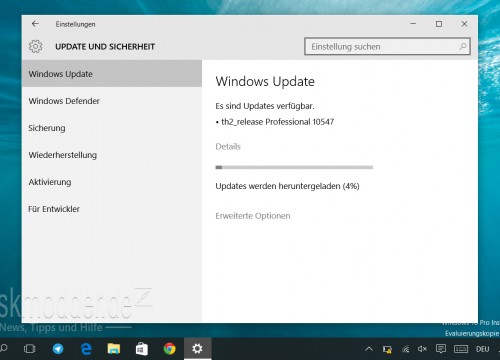Image resolution: width=500 pixels, height=360 pixels.
Task: Open Microsoft Edge from the taskbar
Action: 86,349
